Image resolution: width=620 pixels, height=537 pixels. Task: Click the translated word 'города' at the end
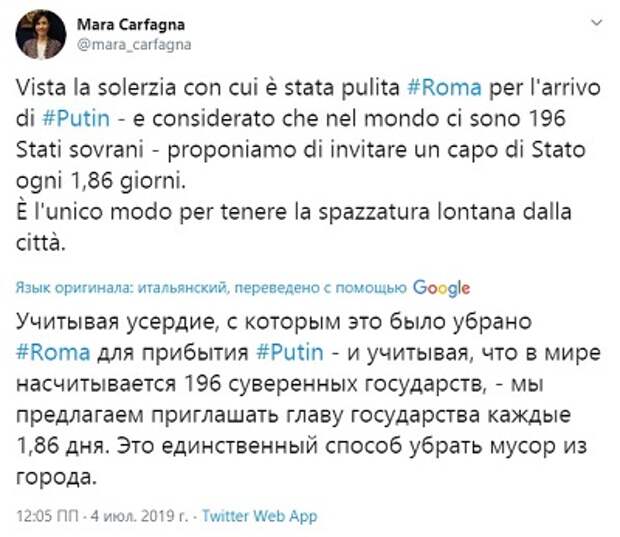[56, 478]
